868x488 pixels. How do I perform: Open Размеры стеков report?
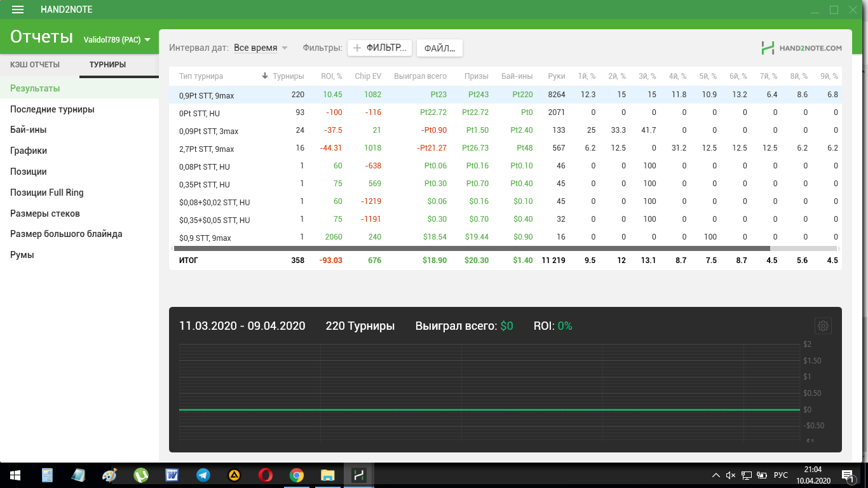pos(79,213)
